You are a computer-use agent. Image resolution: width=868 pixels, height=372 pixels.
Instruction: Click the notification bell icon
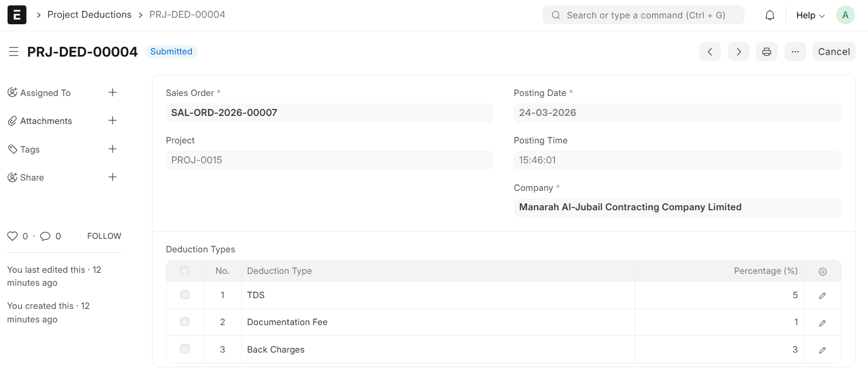click(770, 15)
